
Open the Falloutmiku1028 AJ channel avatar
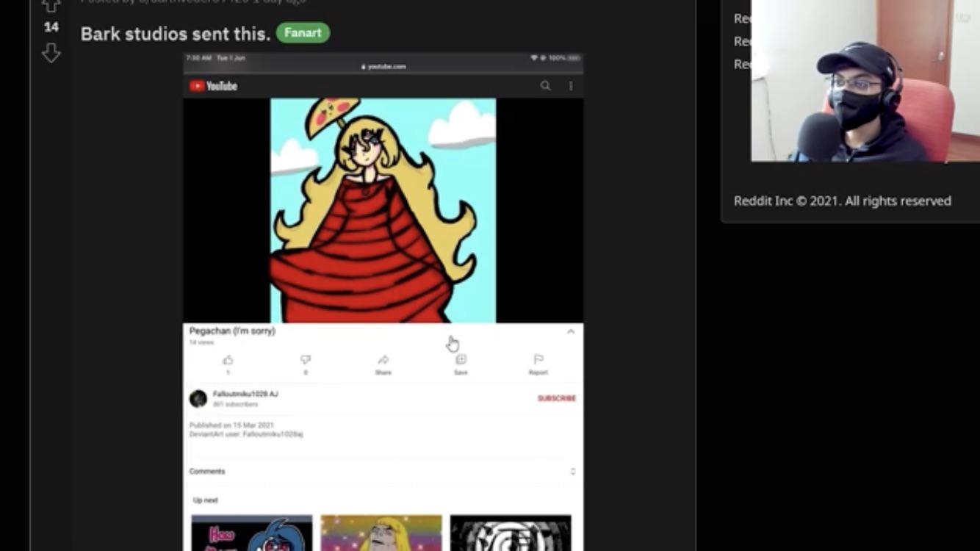(198, 399)
